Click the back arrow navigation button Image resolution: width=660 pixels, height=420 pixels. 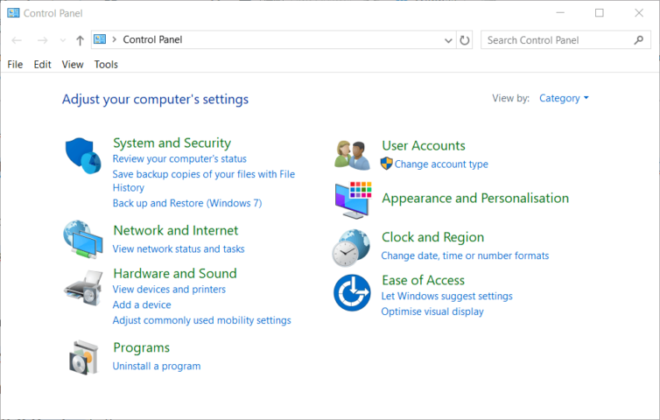(x=16, y=40)
